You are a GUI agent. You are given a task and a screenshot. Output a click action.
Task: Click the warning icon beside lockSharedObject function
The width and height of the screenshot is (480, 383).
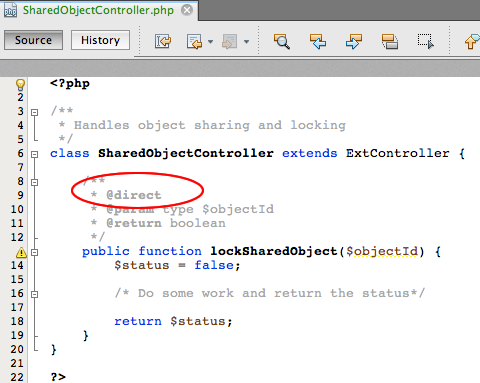[21, 252]
